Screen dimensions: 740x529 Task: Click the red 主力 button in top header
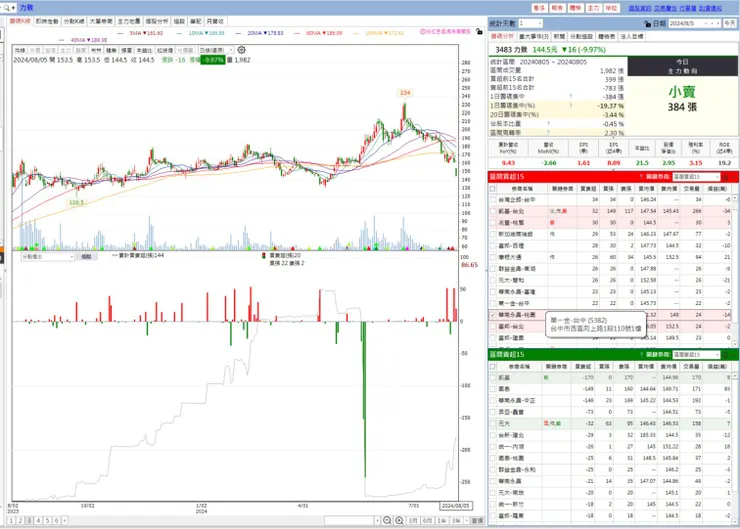click(593, 8)
